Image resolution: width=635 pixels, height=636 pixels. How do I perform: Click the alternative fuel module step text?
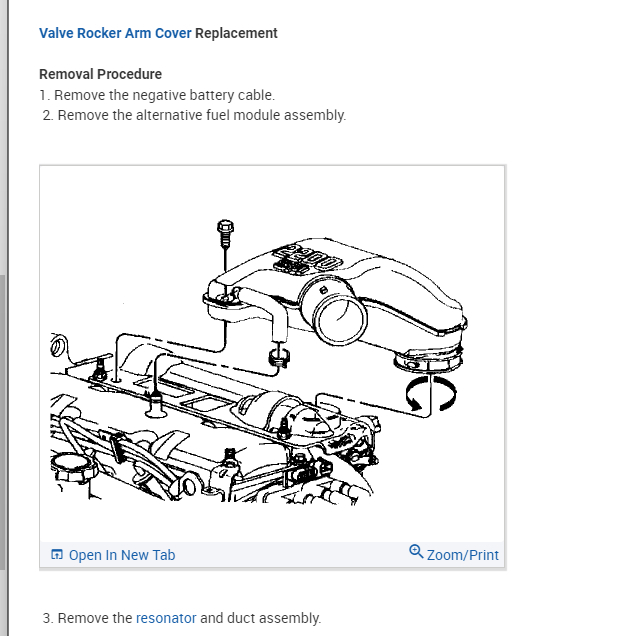[194, 115]
